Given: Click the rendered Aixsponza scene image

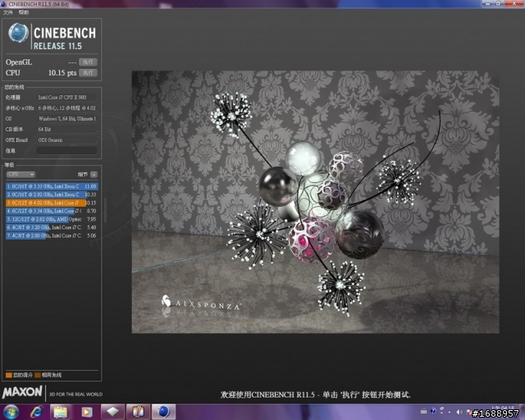Looking at the screenshot, I should coord(315,202).
